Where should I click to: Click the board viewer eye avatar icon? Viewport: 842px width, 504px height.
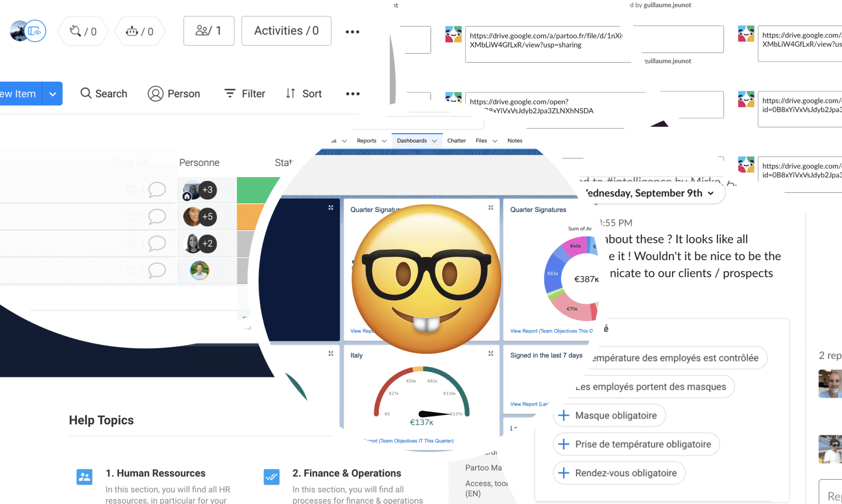tap(35, 31)
